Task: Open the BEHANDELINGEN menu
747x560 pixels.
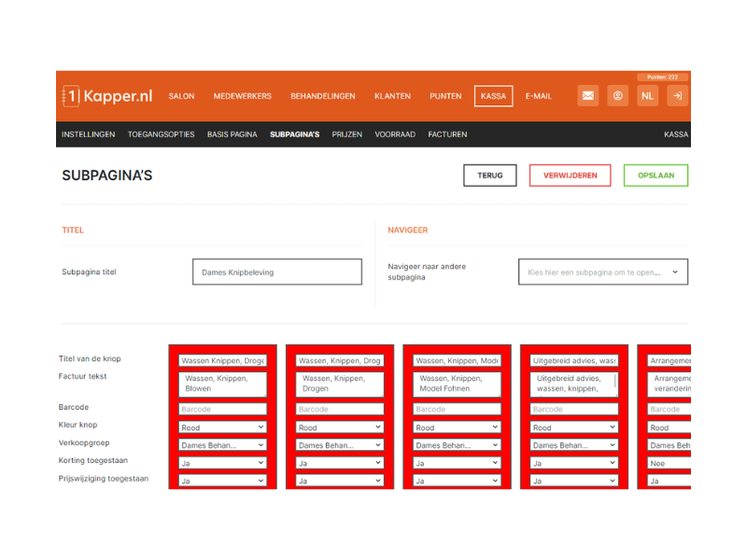Action: (x=323, y=96)
